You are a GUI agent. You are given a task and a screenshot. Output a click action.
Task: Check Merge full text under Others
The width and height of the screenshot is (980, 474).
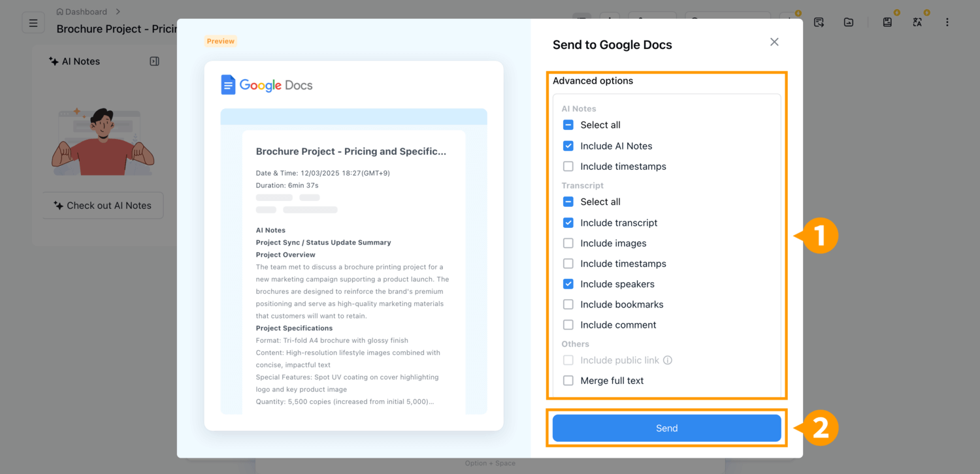pyautogui.click(x=568, y=380)
